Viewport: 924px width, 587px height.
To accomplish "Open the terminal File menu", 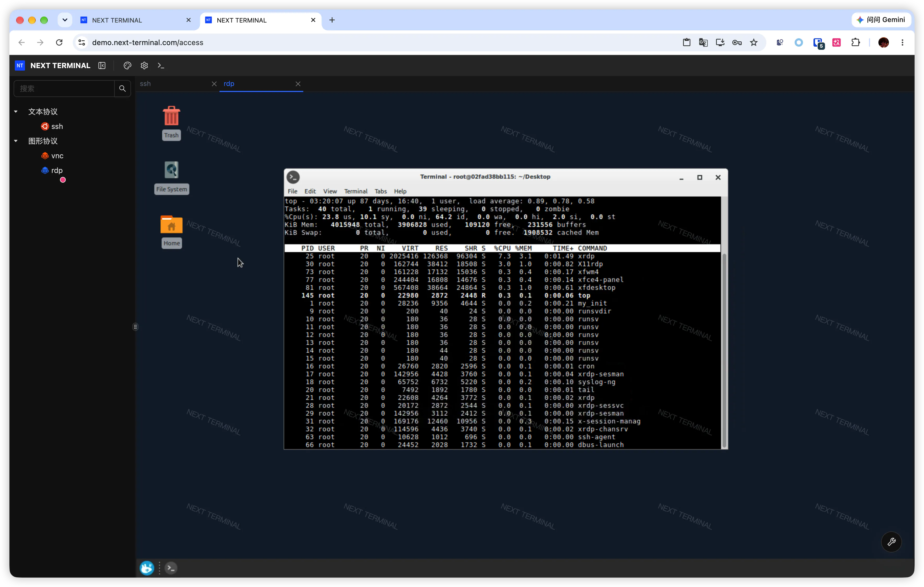I will pyautogui.click(x=292, y=191).
